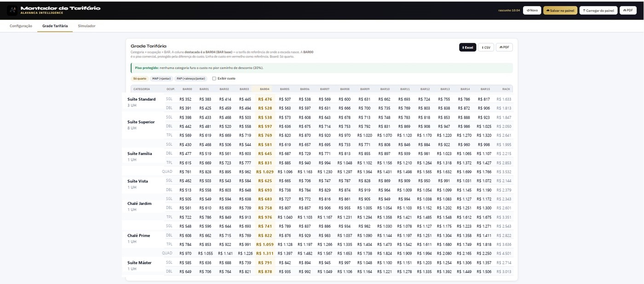This screenshot has width=644, height=284.
Task: Click the BAR15 column header
Action: click(485, 89)
